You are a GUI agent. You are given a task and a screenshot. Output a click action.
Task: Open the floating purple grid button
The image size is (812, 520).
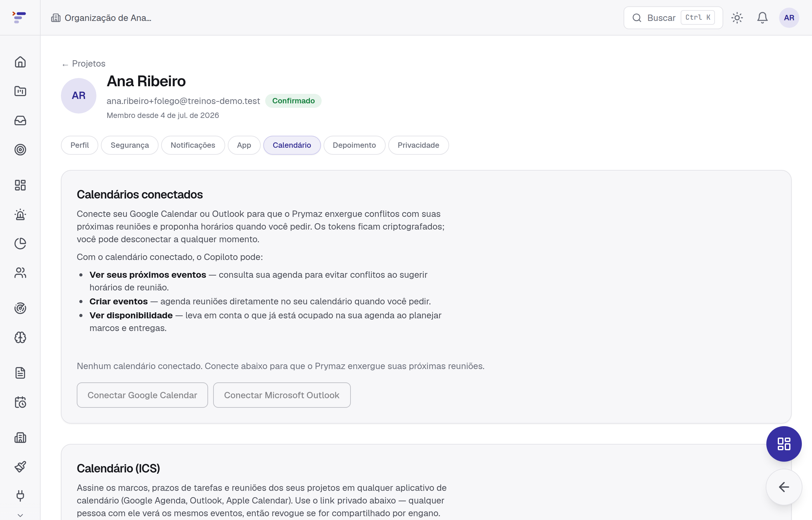[784, 444]
